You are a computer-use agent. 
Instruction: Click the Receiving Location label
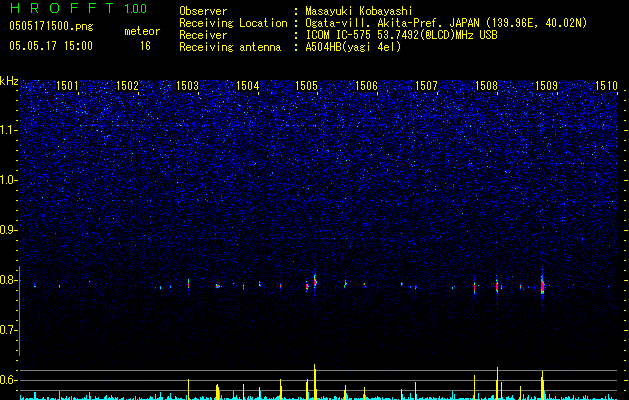(233, 23)
